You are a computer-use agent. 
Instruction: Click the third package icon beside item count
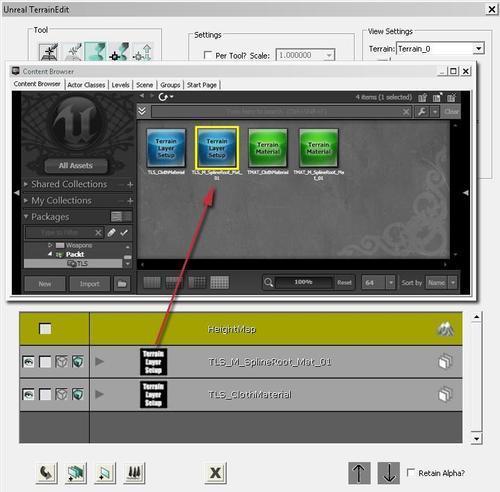(451, 98)
